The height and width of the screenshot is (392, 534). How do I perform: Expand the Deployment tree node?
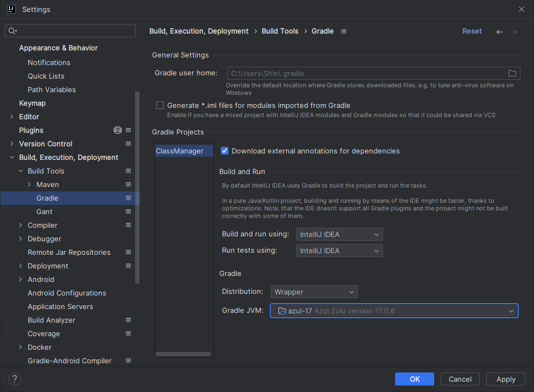(x=21, y=266)
